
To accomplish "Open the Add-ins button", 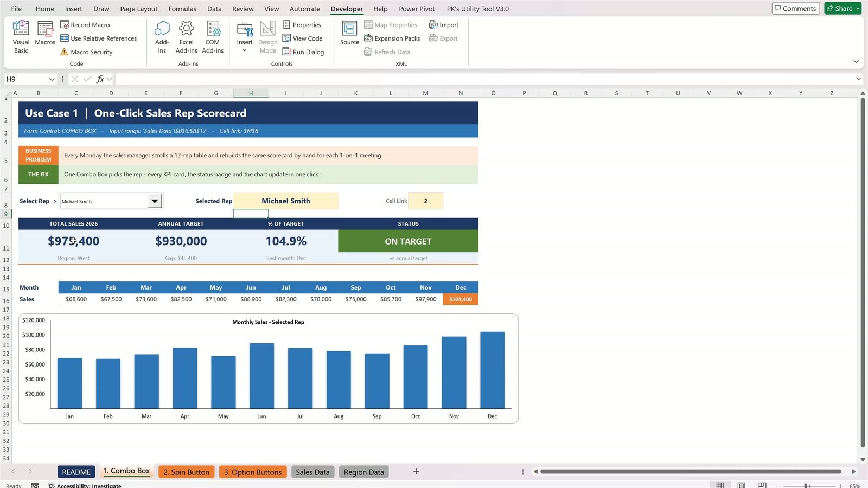I will 162,37.
